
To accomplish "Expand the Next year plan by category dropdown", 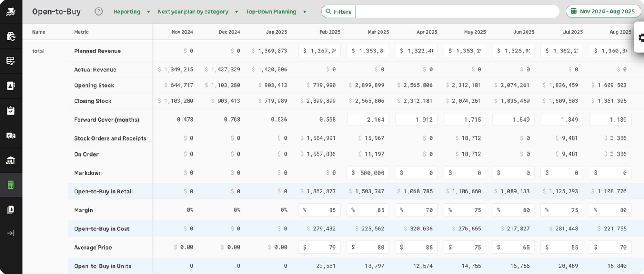I will tap(197, 12).
